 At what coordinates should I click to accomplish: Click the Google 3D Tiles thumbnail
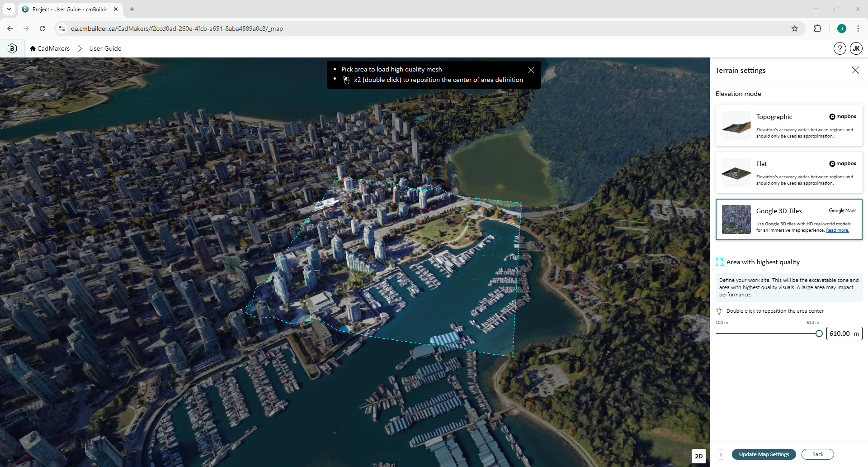click(x=736, y=219)
